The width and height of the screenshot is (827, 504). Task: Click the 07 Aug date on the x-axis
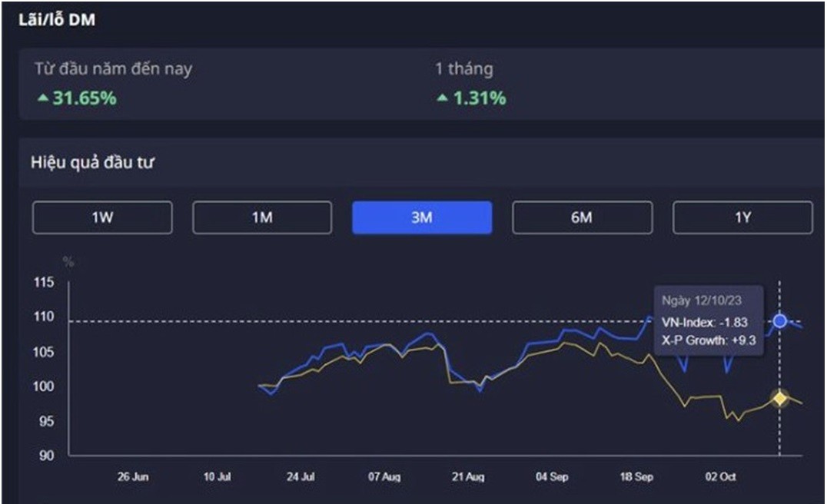(384, 477)
